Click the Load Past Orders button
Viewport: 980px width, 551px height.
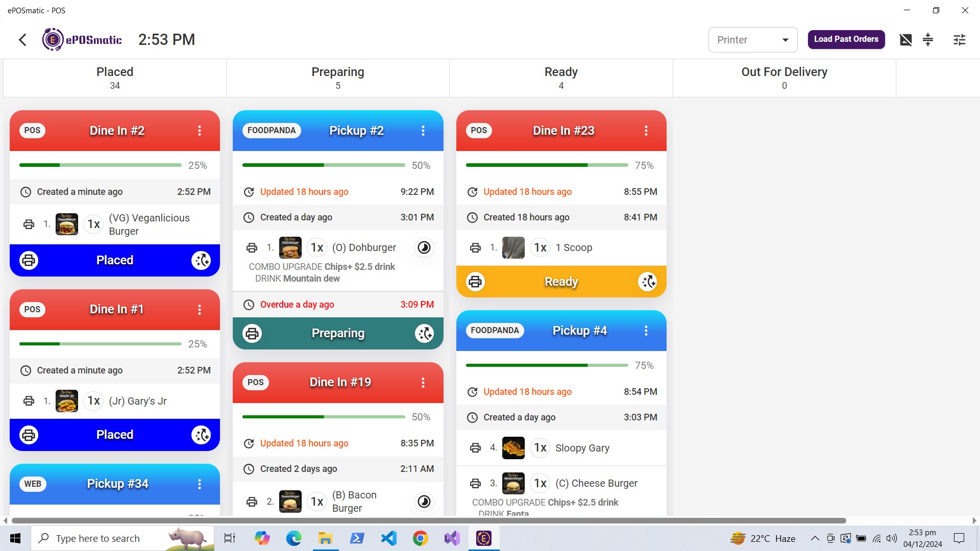click(846, 39)
